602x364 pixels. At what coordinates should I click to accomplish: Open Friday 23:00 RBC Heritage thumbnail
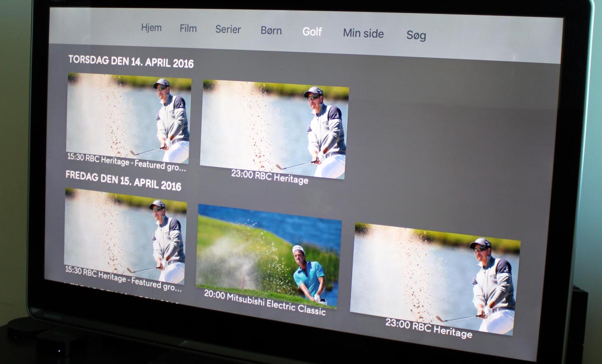435,279
